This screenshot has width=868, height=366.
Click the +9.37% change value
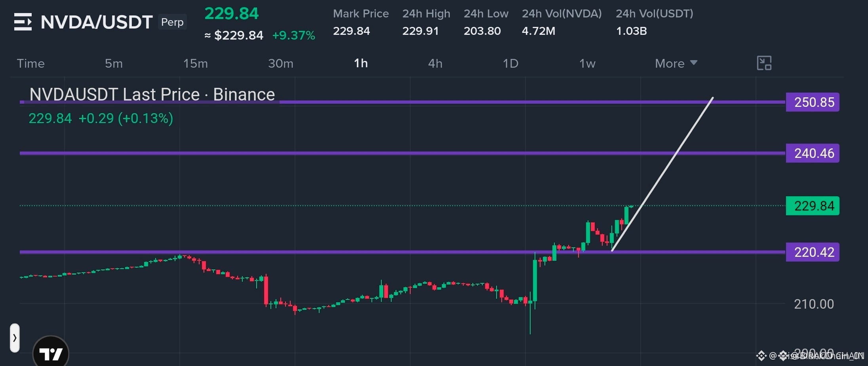point(294,36)
